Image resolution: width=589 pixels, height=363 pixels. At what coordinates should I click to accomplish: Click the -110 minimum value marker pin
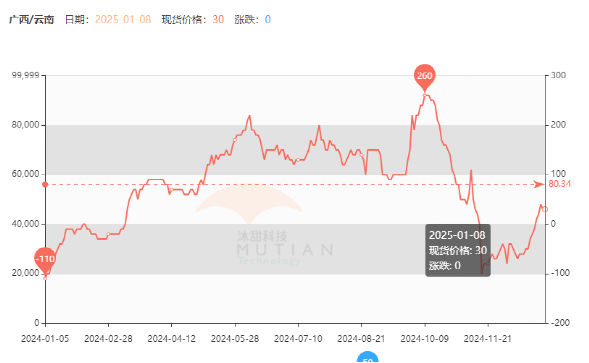(x=45, y=260)
